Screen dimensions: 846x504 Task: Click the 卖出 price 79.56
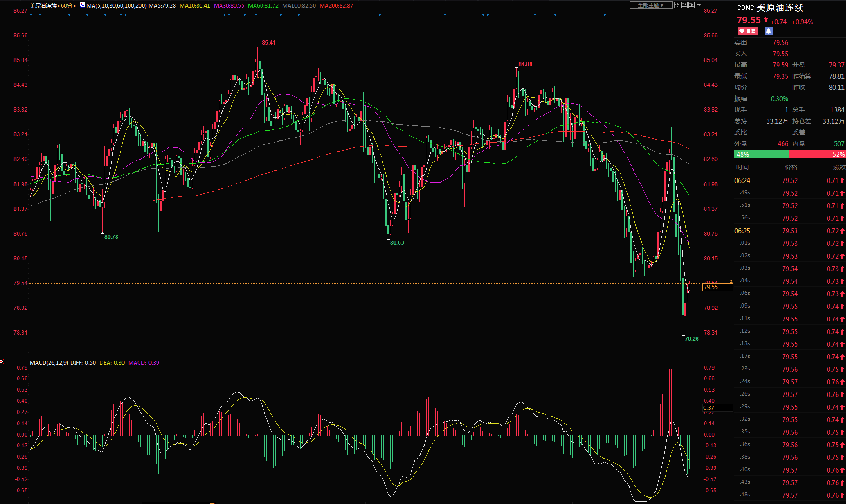[x=780, y=43]
